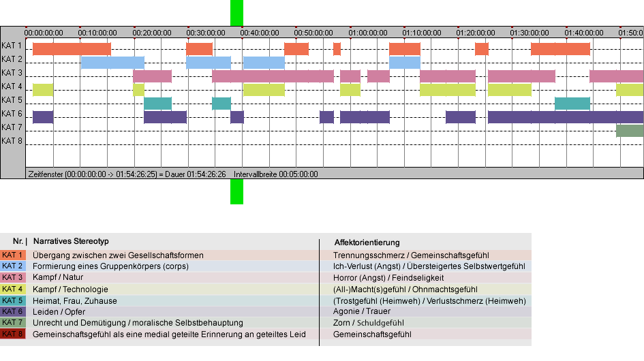Click the green playhead marker above the timeline
Screen dimensions: 644x361
(236, 12)
